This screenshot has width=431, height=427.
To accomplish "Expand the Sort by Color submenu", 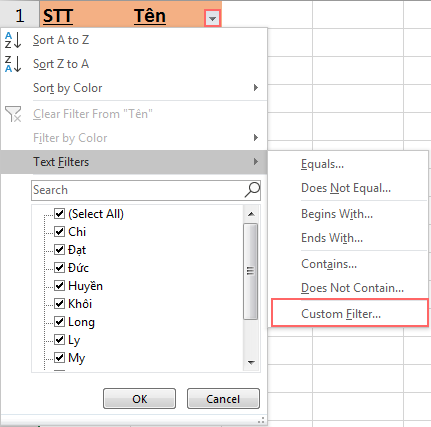I will (256, 88).
